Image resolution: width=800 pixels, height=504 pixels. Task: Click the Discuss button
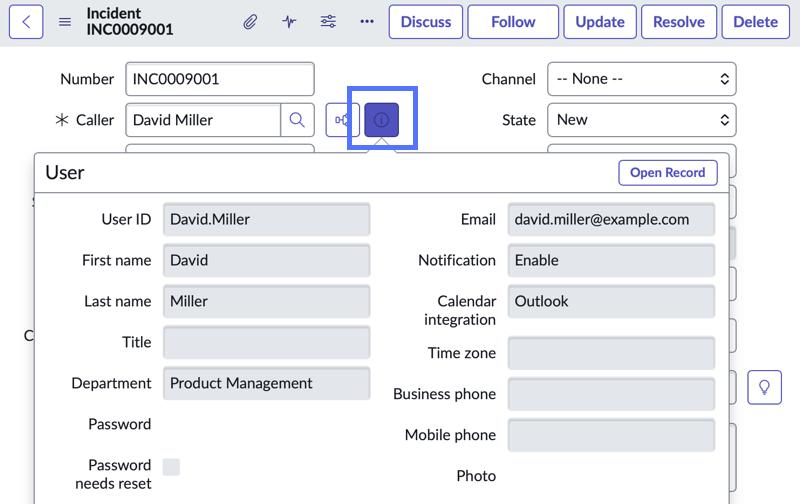pos(426,22)
